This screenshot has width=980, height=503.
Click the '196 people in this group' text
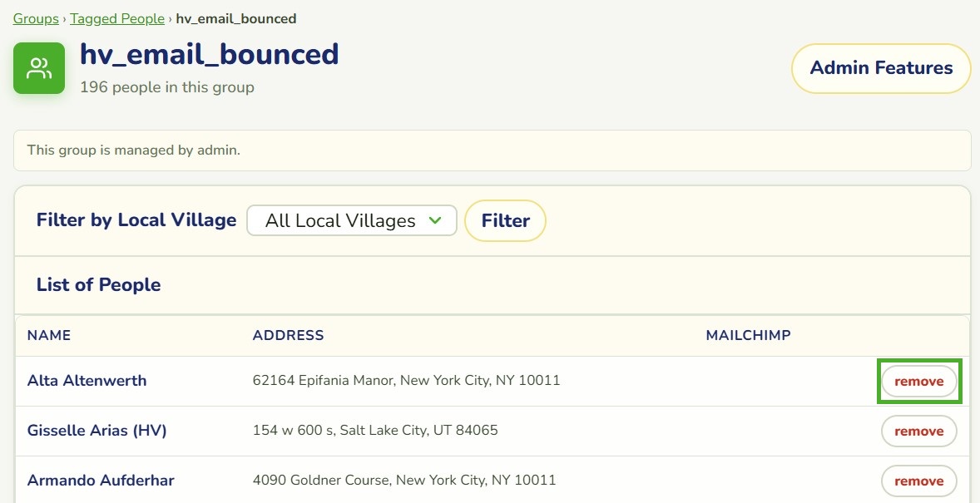pos(167,87)
